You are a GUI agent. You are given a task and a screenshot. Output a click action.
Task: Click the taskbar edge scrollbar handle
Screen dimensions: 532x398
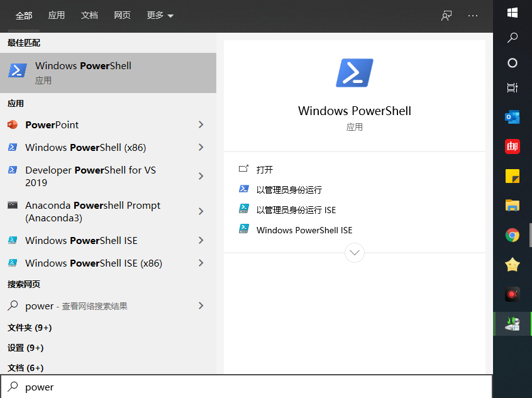(530, 235)
